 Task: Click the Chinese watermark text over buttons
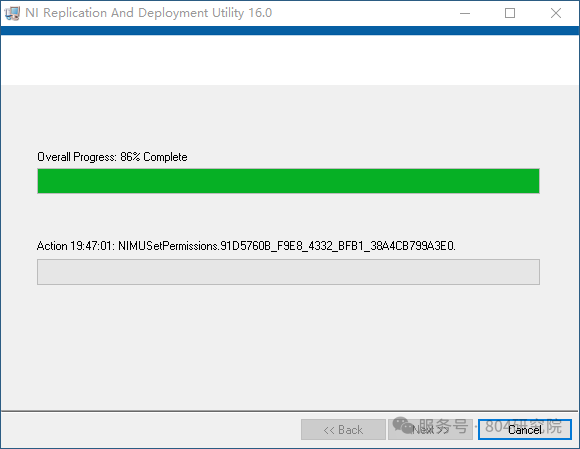click(490, 426)
